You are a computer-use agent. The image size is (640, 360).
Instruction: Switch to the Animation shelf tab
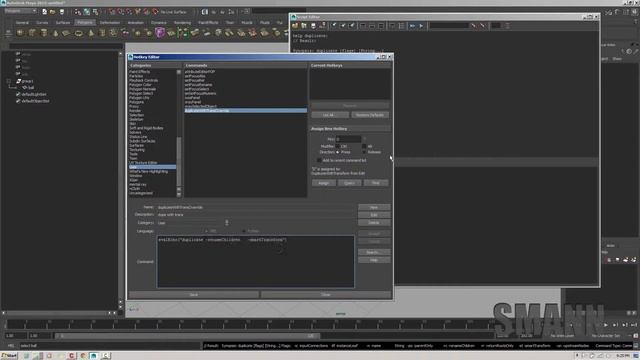point(136,23)
